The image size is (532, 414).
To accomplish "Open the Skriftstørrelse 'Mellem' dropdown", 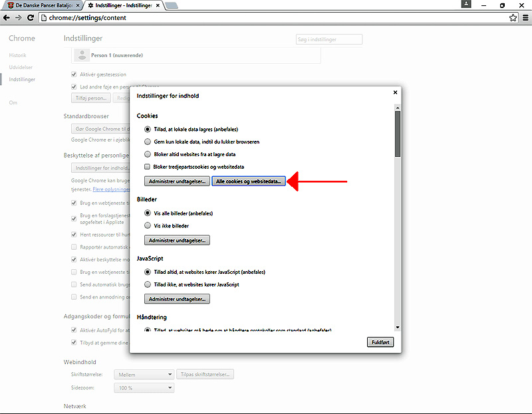I will point(144,375).
